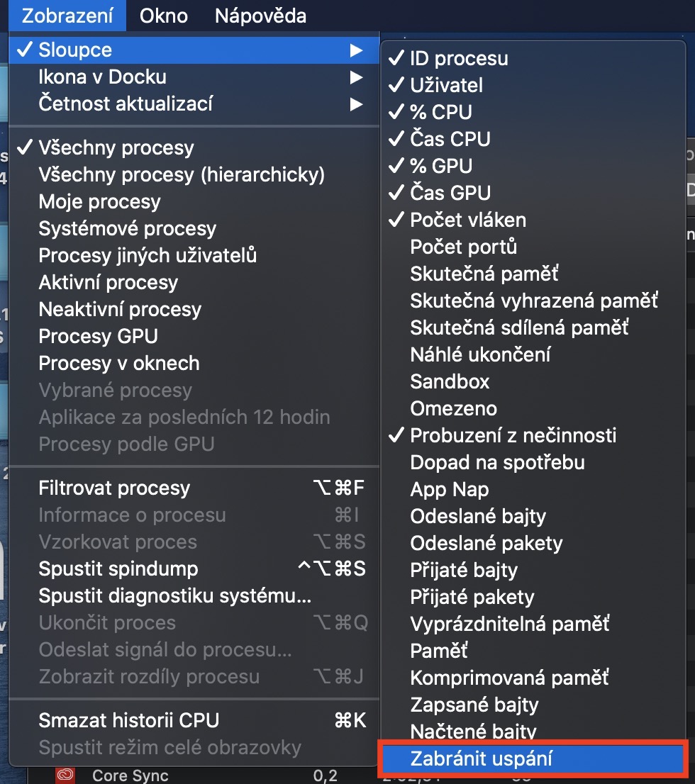695x784 pixels.
Task: Enable the App Nap column
Action: pos(449,489)
